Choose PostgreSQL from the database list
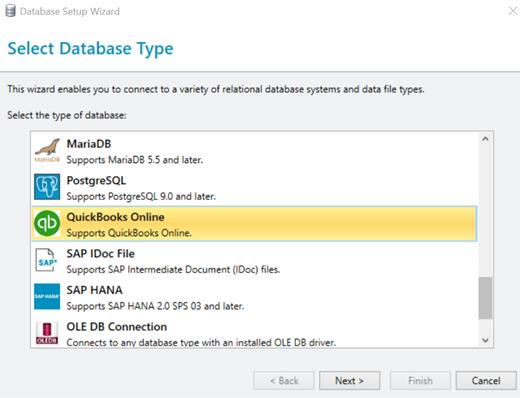 point(254,188)
